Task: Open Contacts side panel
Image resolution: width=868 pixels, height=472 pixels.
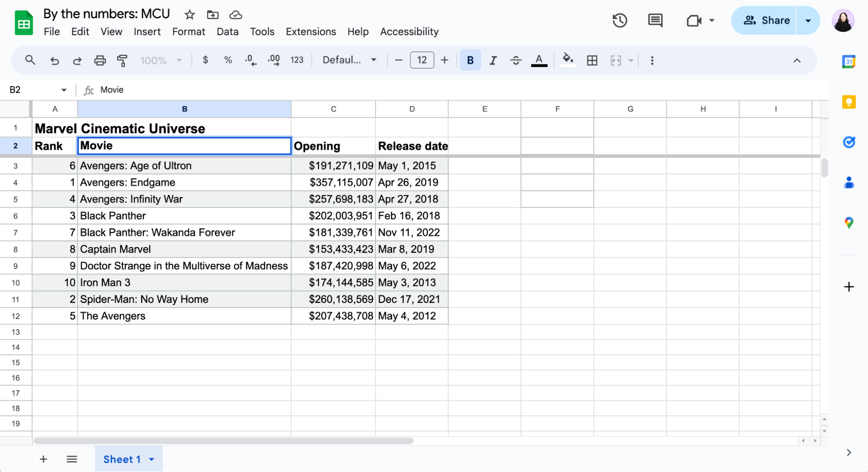Action: click(848, 183)
